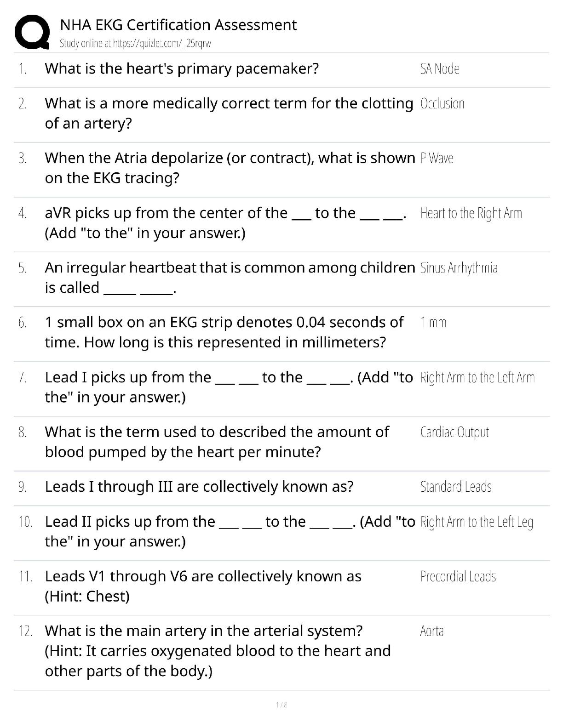Click the Cardiac Output answer

click(x=454, y=432)
